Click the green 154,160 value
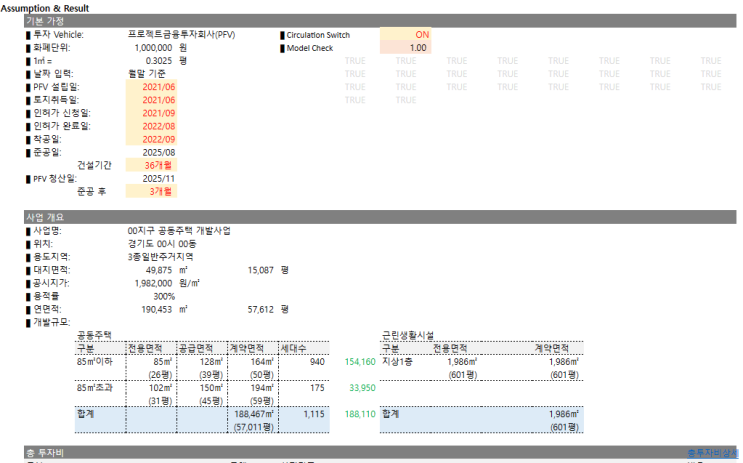743x463 pixels. (360, 362)
